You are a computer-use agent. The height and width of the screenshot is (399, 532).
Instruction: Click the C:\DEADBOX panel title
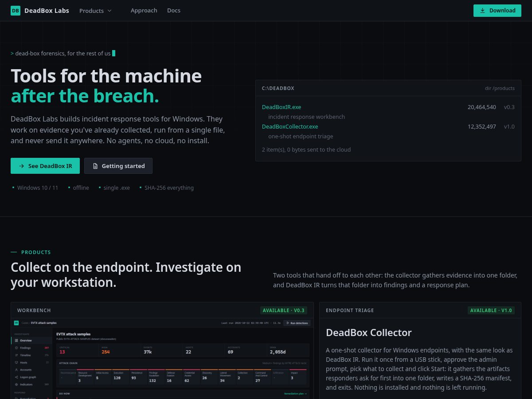[278, 88]
